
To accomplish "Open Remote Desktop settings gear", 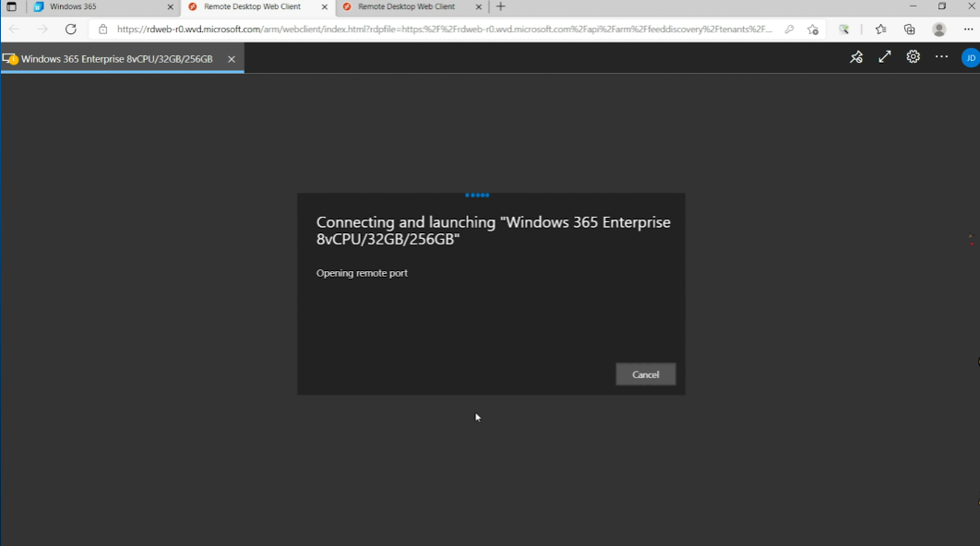I will click(914, 57).
